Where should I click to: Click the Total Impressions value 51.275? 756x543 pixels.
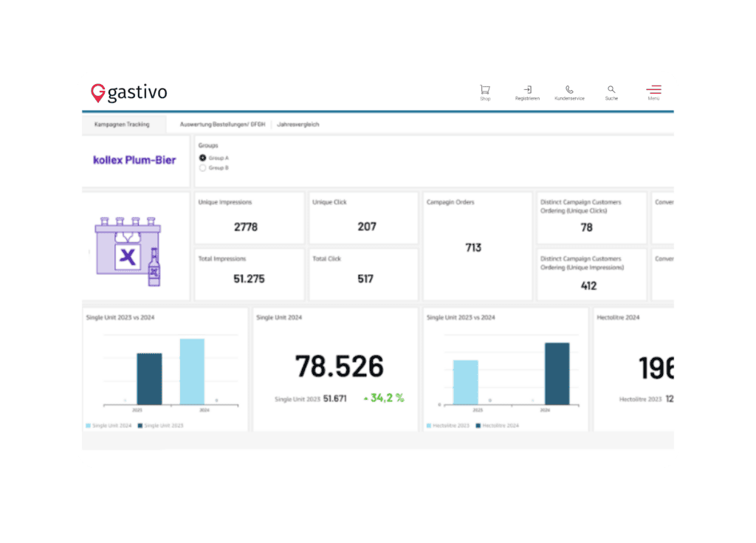(250, 279)
